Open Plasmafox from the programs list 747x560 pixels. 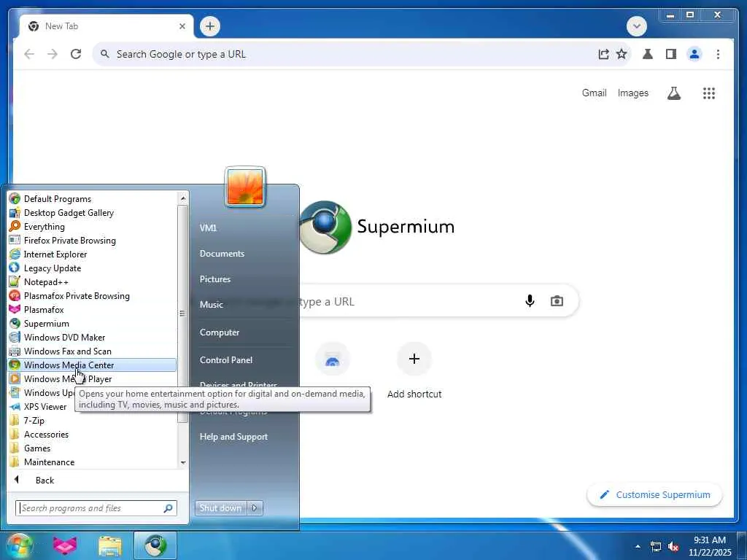(92, 309)
